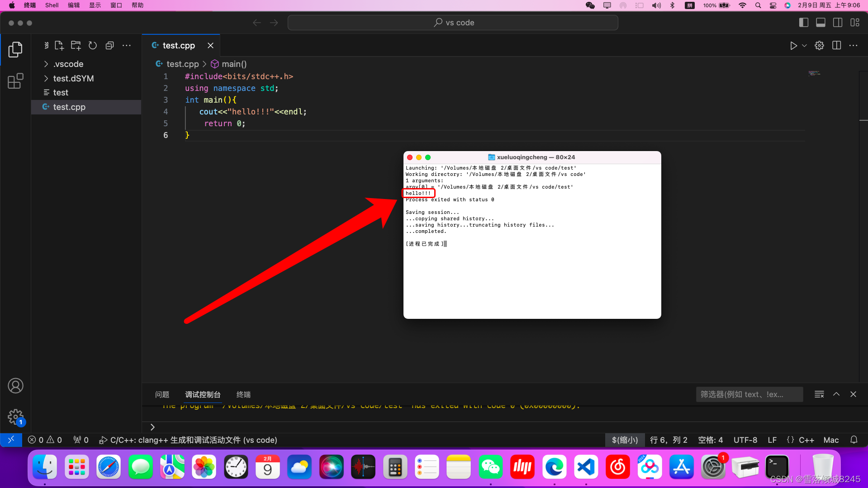Open the 显示 menu in the menu bar
868x488 pixels.
click(95, 5)
